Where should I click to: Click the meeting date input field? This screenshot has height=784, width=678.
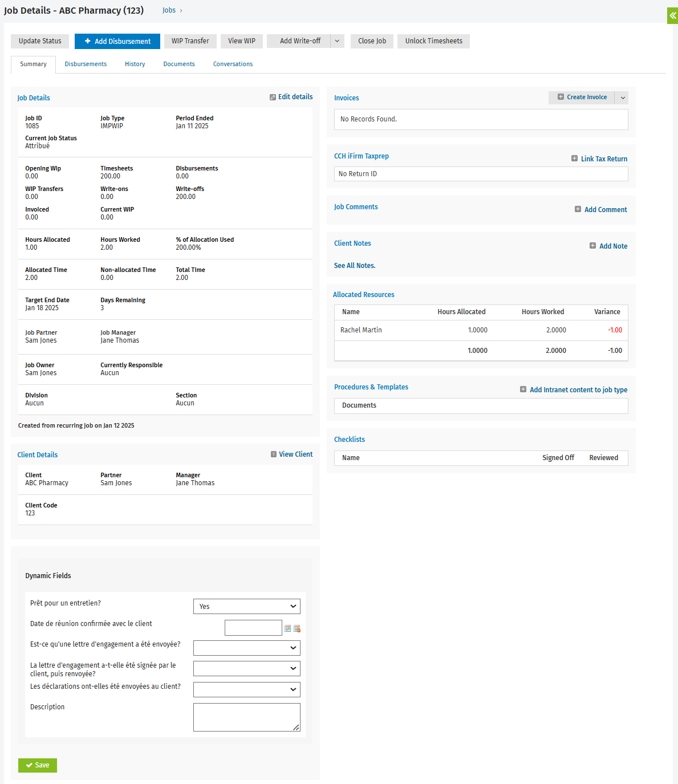coord(253,628)
